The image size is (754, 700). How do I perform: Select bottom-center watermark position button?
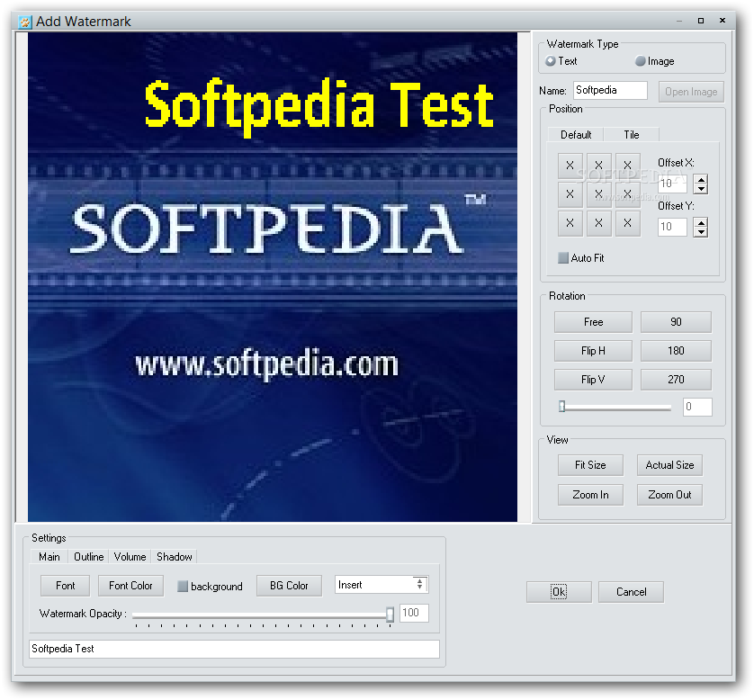coord(598,223)
